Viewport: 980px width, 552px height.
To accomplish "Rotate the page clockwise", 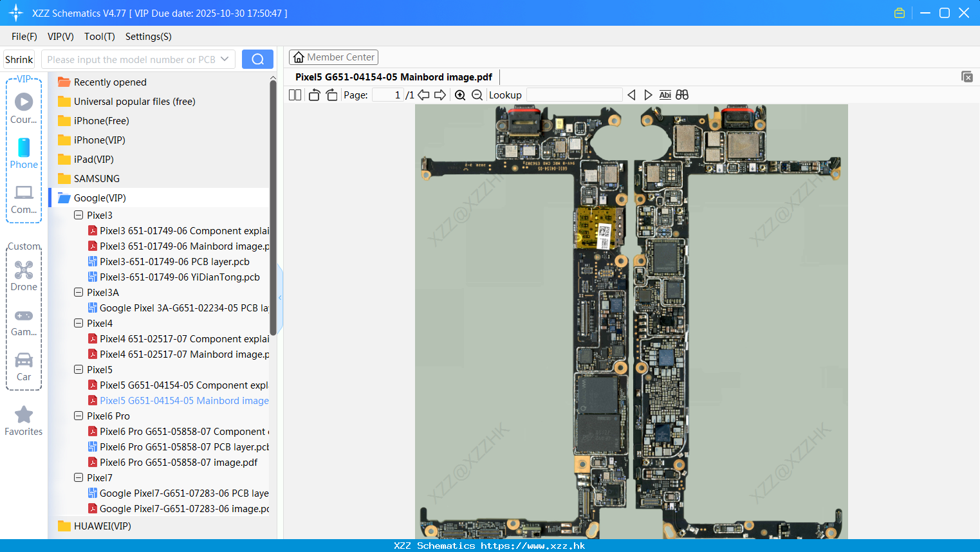I will 331,95.
